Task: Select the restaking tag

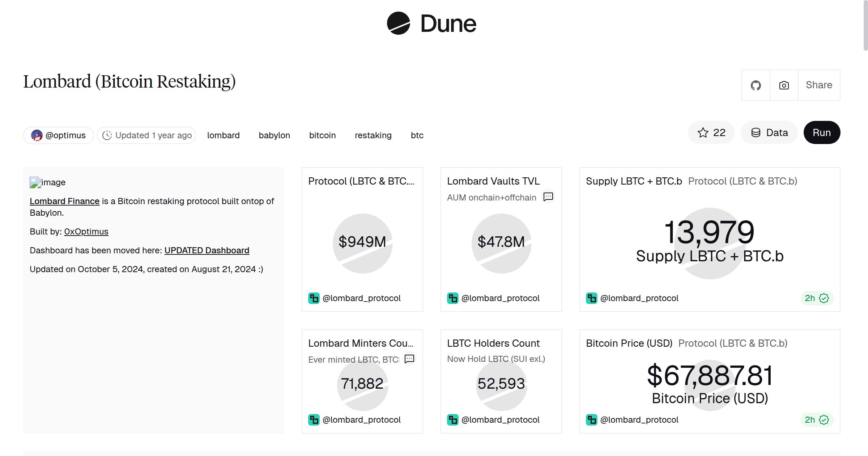Action: click(x=373, y=135)
